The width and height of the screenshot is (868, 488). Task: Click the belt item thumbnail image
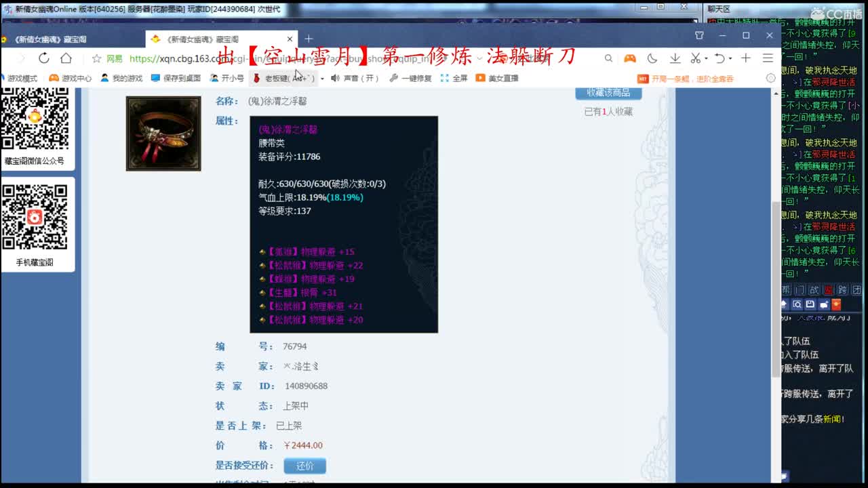[x=163, y=134]
